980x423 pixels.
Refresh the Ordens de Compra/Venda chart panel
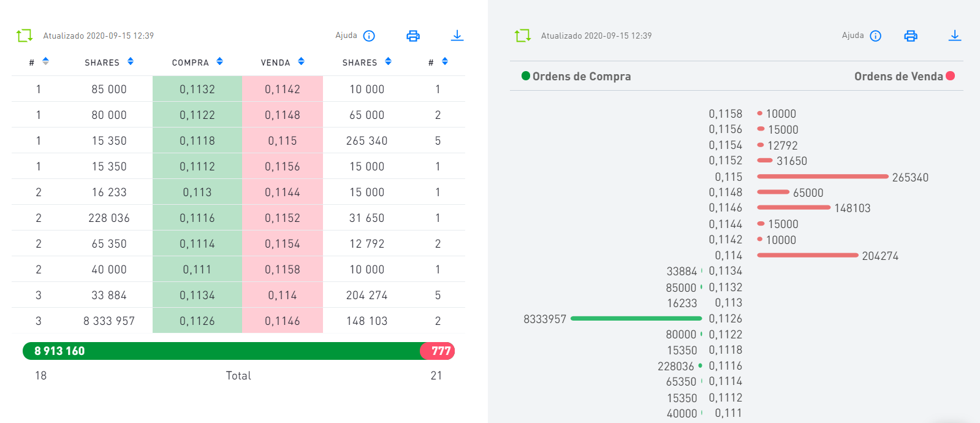tap(523, 36)
